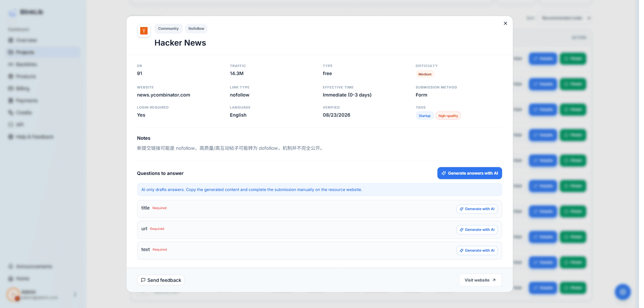Open the round blue help chat button
Image resolution: width=644 pixels, height=308 pixels.
click(623, 292)
